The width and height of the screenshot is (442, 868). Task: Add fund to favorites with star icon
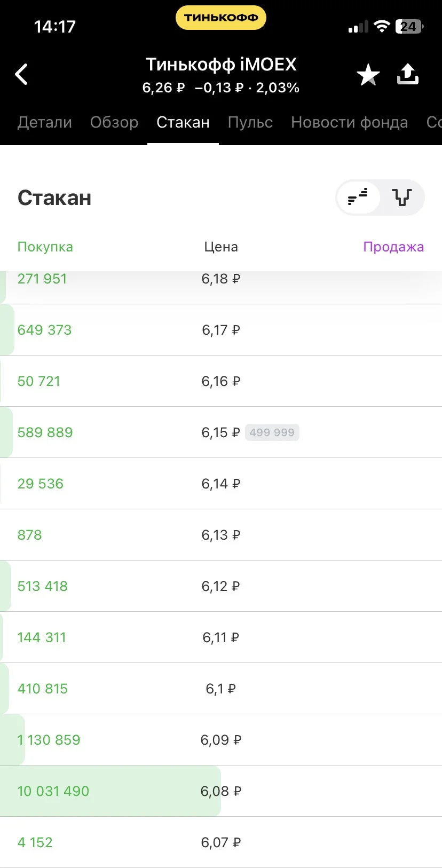[368, 75]
